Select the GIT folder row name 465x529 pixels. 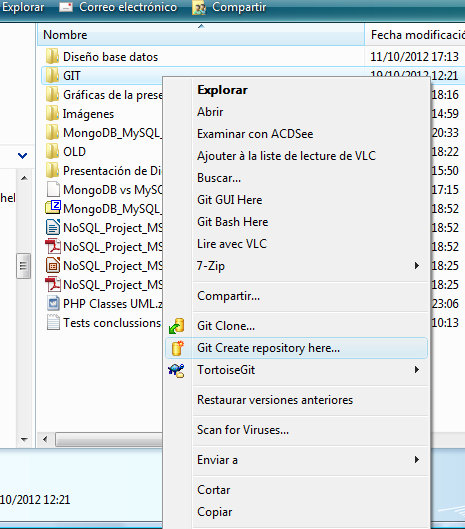click(72, 76)
